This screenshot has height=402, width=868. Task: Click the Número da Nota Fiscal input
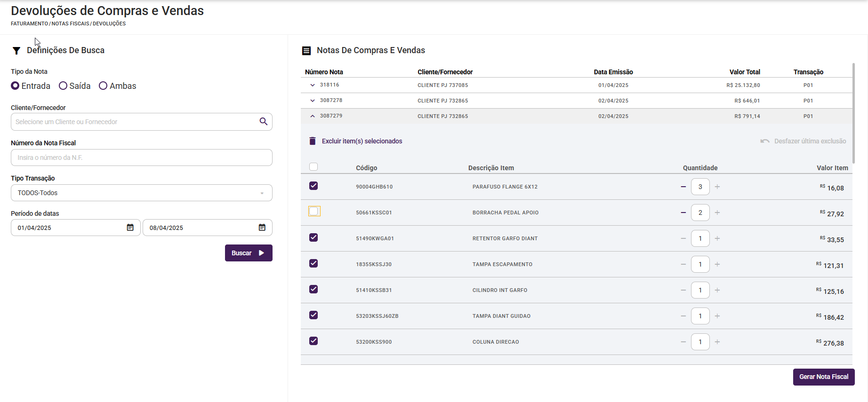click(x=141, y=158)
